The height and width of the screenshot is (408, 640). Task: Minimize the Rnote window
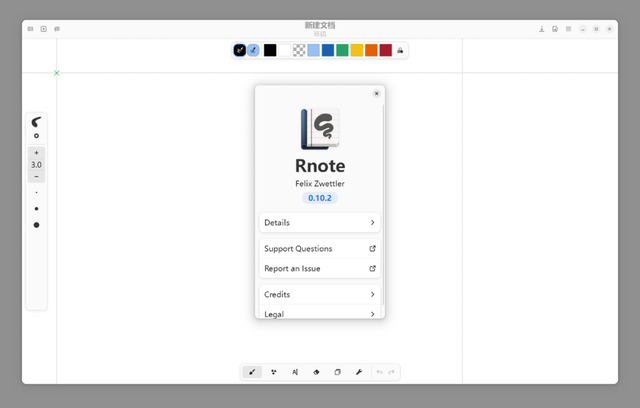pyautogui.click(x=583, y=29)
